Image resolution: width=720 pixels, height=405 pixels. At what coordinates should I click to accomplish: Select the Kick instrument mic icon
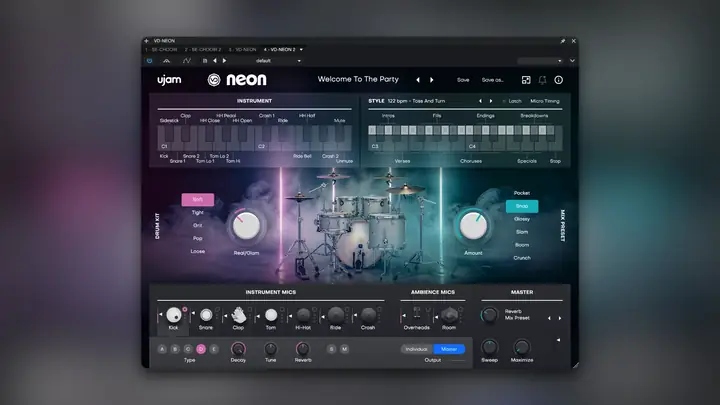click(x=174, y=315)
